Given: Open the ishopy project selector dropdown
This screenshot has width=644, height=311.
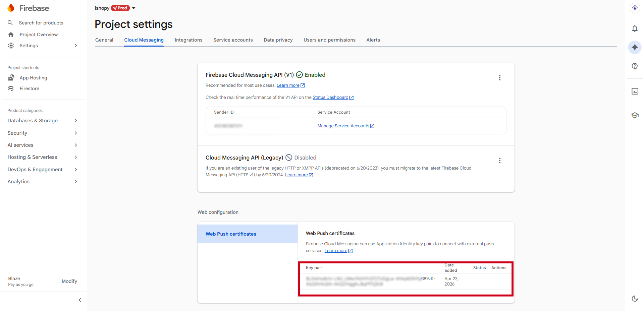Looking at the screenshot, I should [133, 8].
